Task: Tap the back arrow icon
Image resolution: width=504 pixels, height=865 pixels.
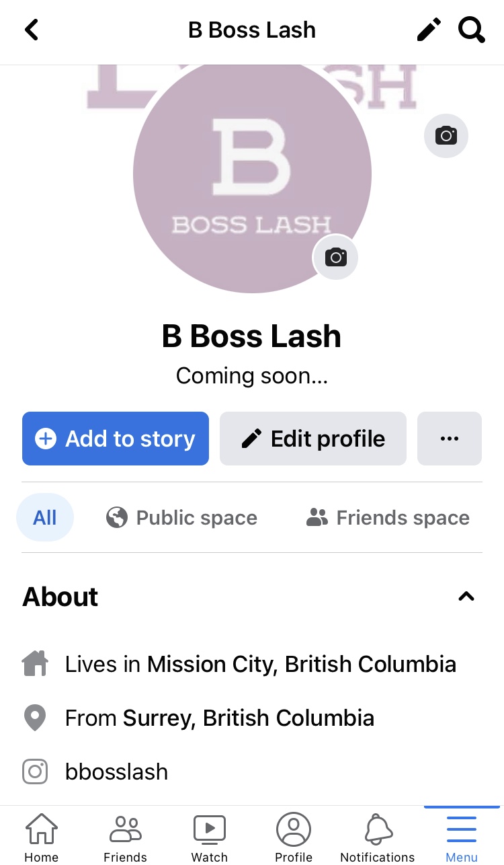Action: click(x=32, y=30)
